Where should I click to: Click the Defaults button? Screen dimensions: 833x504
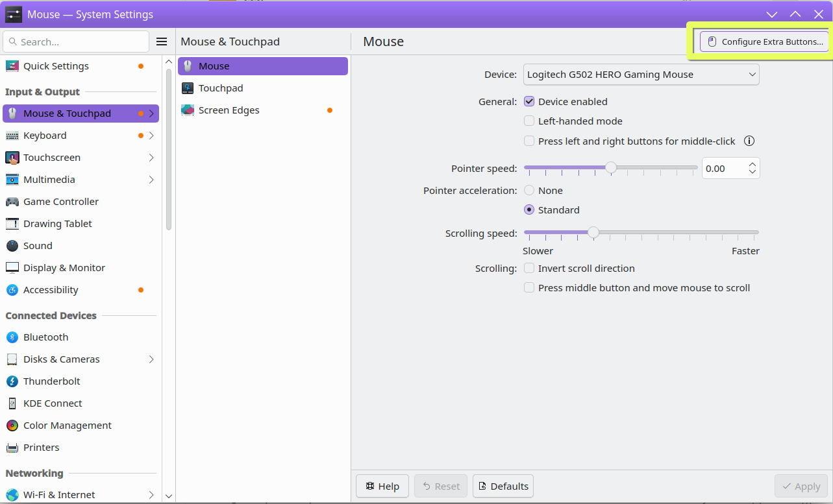503,486
